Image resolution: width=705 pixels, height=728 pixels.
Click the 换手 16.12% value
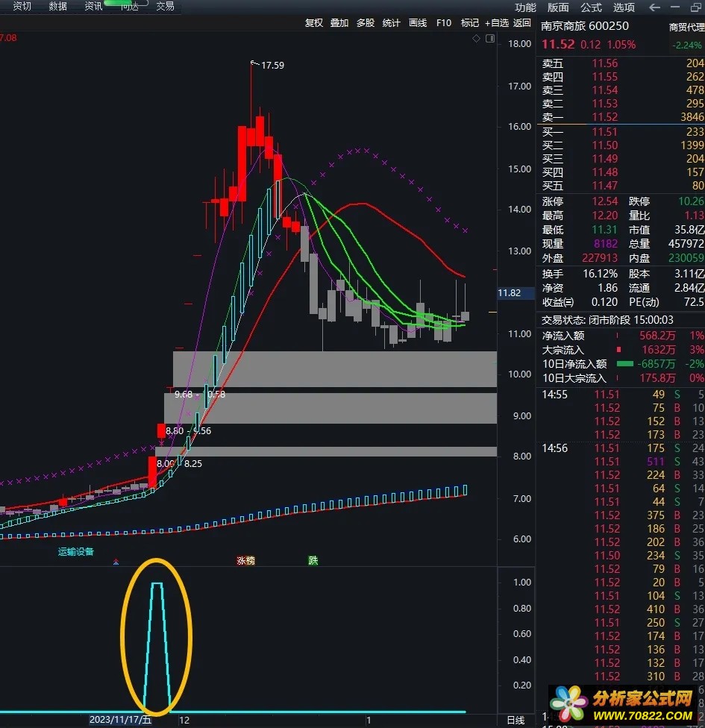601,274
